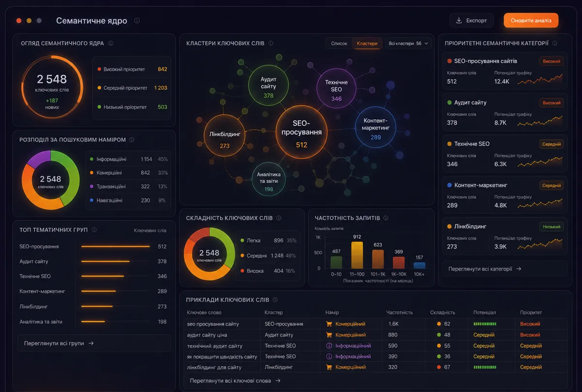Select Лінкбілдинг cluster bubble

(x=225, y=136)
